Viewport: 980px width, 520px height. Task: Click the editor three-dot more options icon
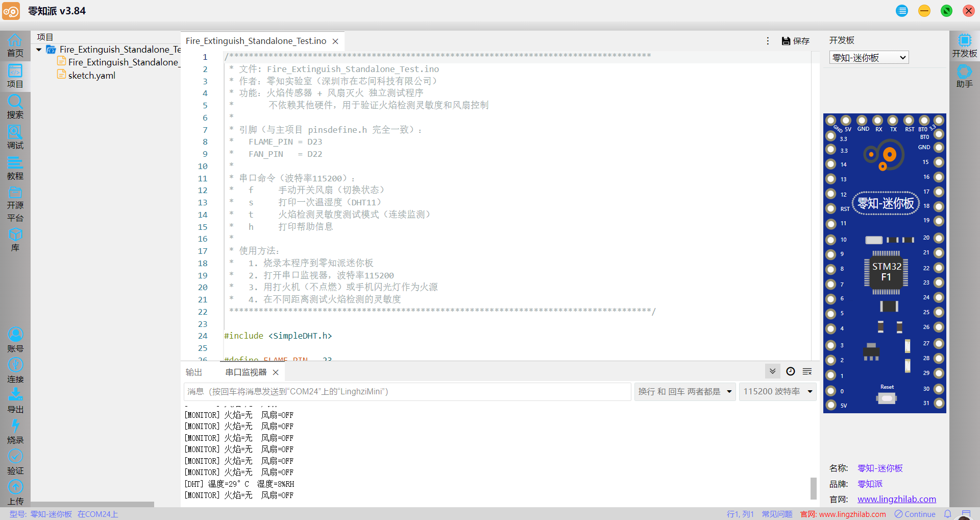768,41
